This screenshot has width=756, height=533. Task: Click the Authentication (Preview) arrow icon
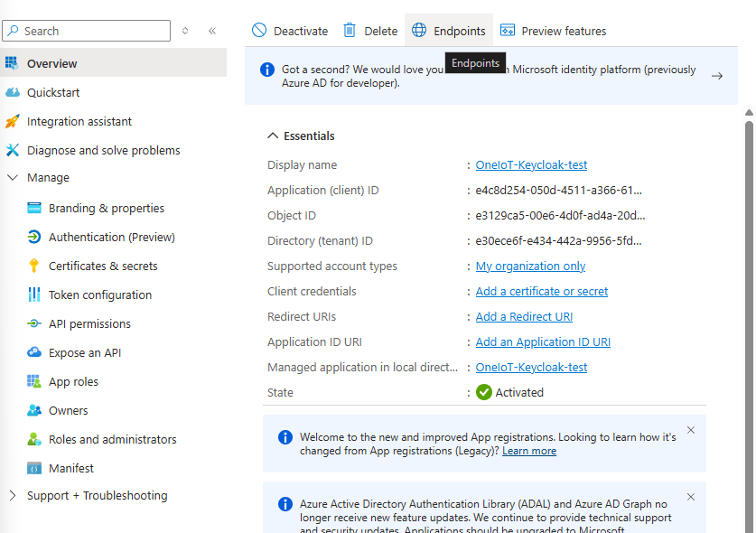pyautogui.click(x=34, y=237)
